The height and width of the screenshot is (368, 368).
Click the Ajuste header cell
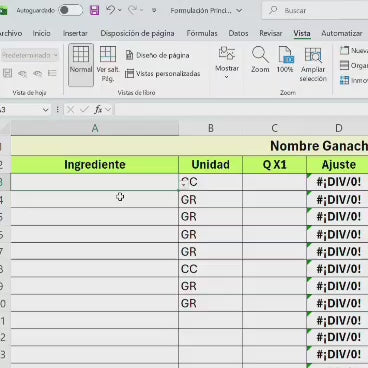click(x=337, y=165)
